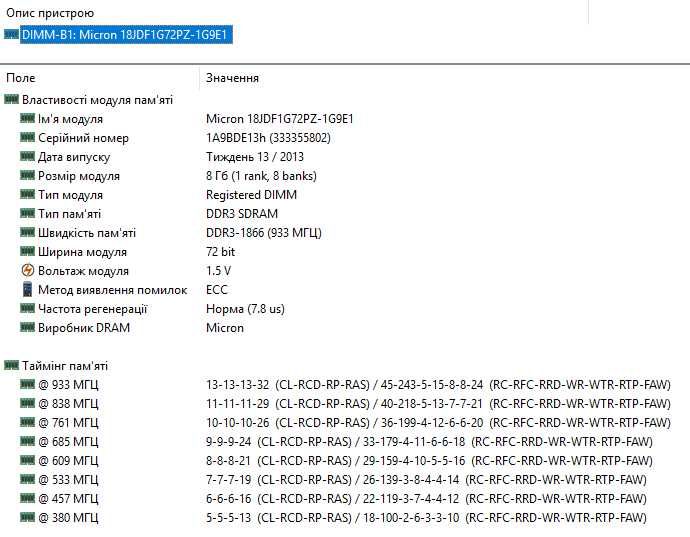Click the value '72 bit'
690x537 pixels.
point(220,252)
